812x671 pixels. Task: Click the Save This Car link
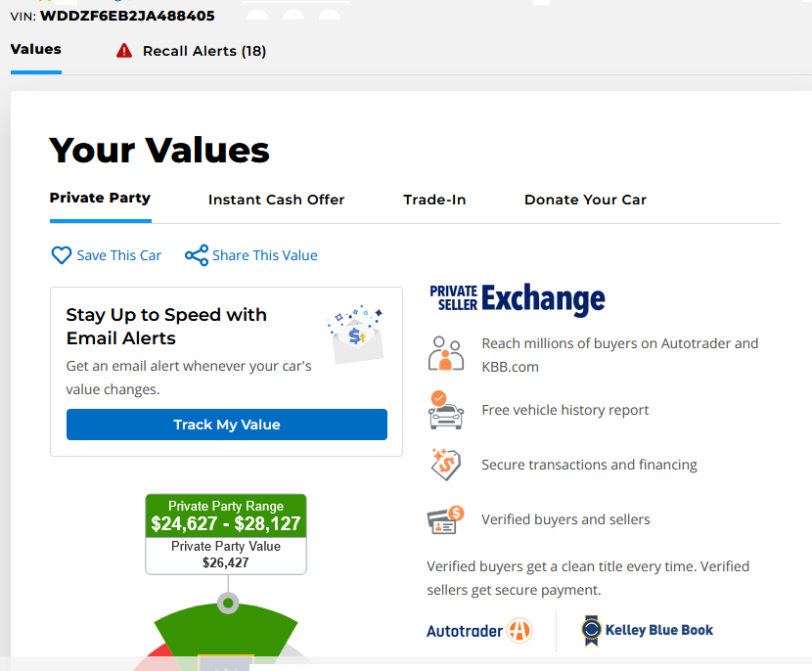(118, 255)
